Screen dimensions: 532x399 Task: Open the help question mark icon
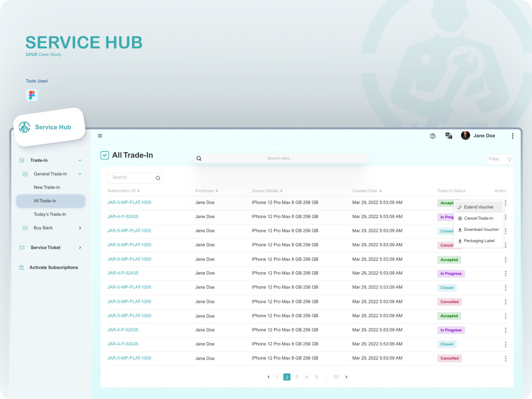click(x=433, y=136)
